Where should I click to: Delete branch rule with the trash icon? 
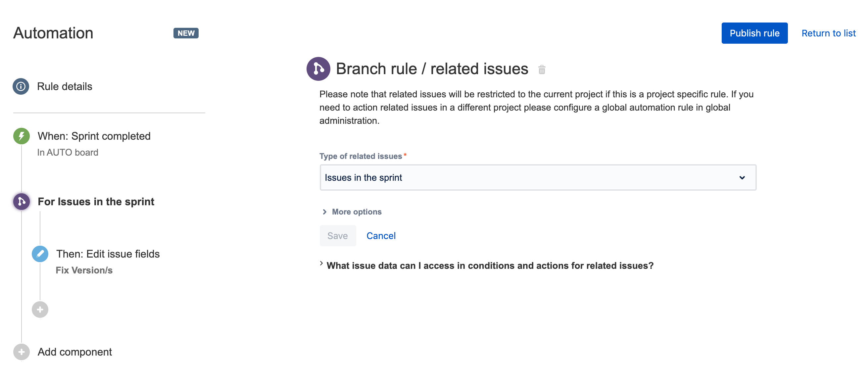tap(542, 70)
